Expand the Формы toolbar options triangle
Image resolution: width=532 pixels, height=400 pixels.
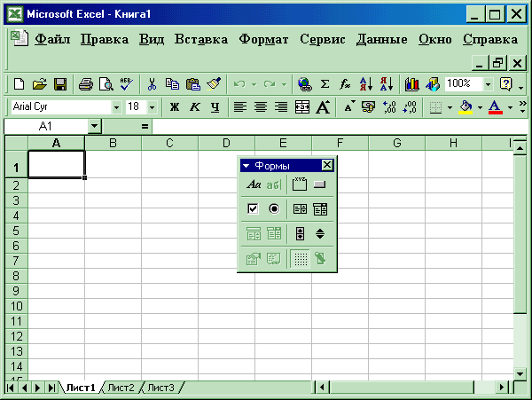[x=246, y=166]
